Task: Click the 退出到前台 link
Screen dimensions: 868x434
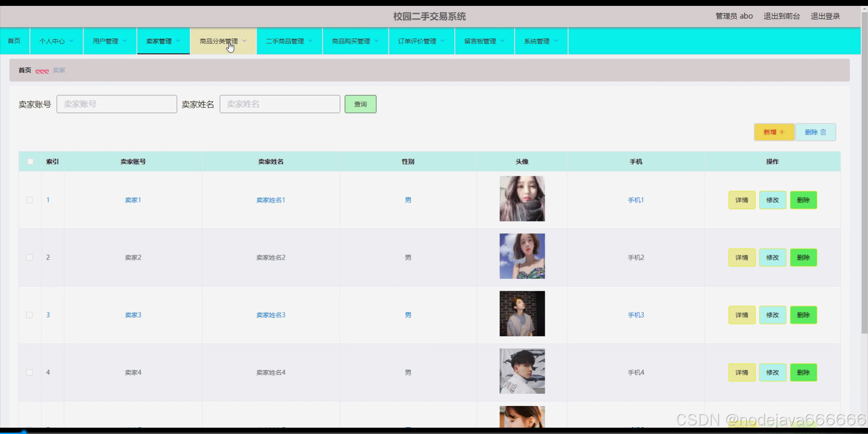Action: click(x=782, y=16)
